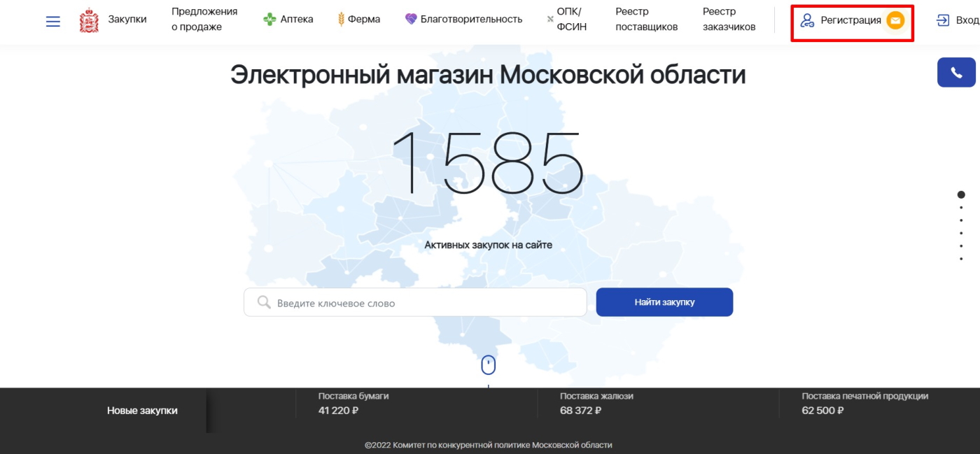
Task: Click the 1585 active purchases counter
Action: (x=488, y=162)
